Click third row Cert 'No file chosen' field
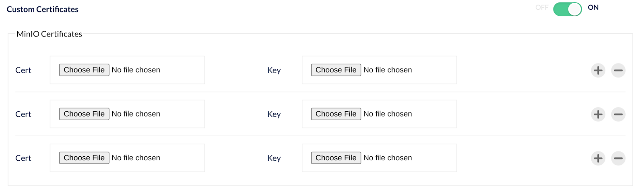The width and height of the screenshot is (644, 192). click(x=136, y=158)
